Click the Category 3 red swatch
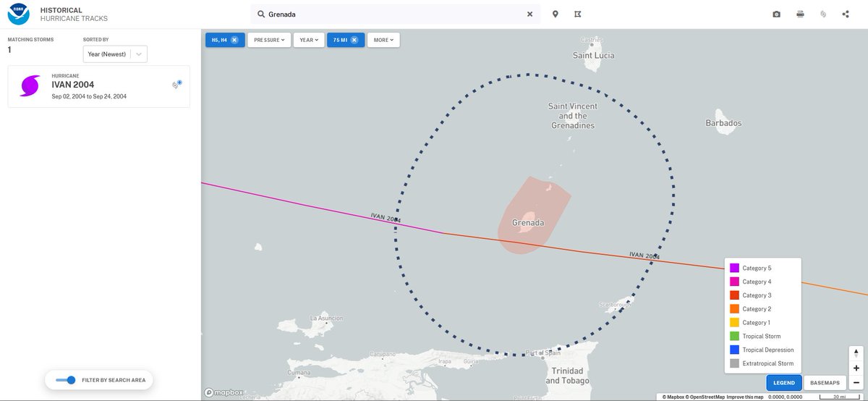 [x=734, y=295]
